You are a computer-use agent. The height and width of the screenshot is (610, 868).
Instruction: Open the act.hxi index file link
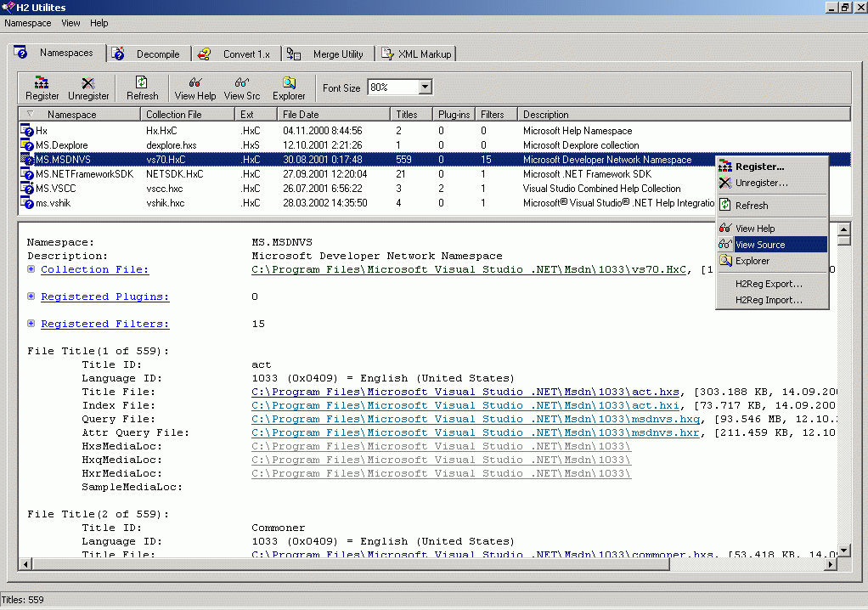[465, 406]
